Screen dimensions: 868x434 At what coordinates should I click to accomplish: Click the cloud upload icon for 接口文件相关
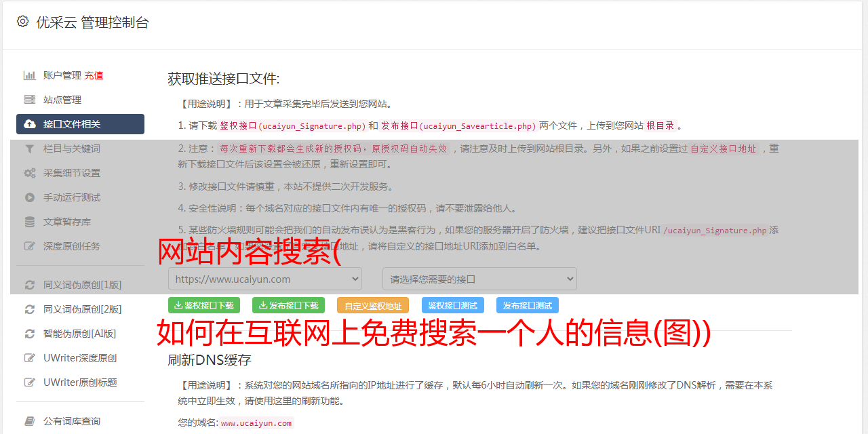point(30,124)
